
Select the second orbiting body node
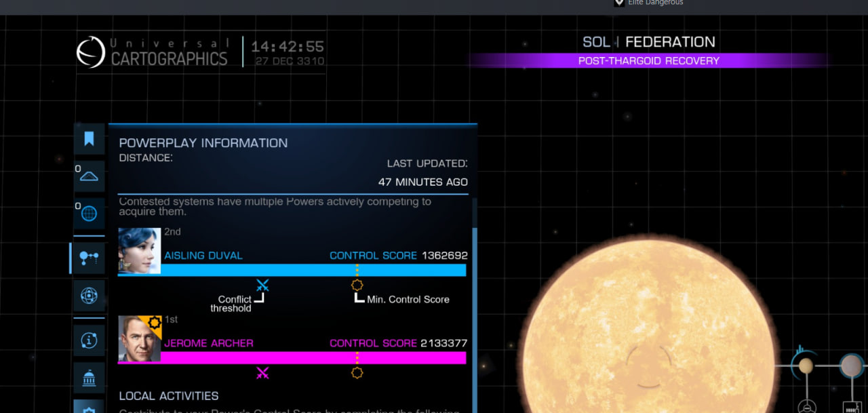(851, 366)
